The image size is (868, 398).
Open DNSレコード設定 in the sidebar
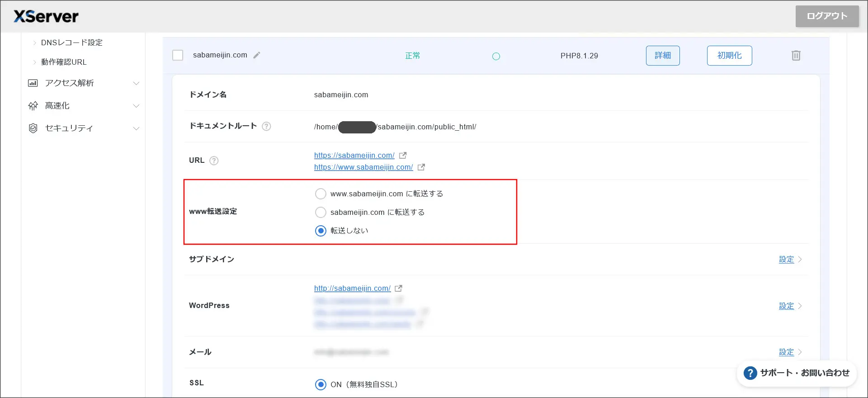(72, 43)
